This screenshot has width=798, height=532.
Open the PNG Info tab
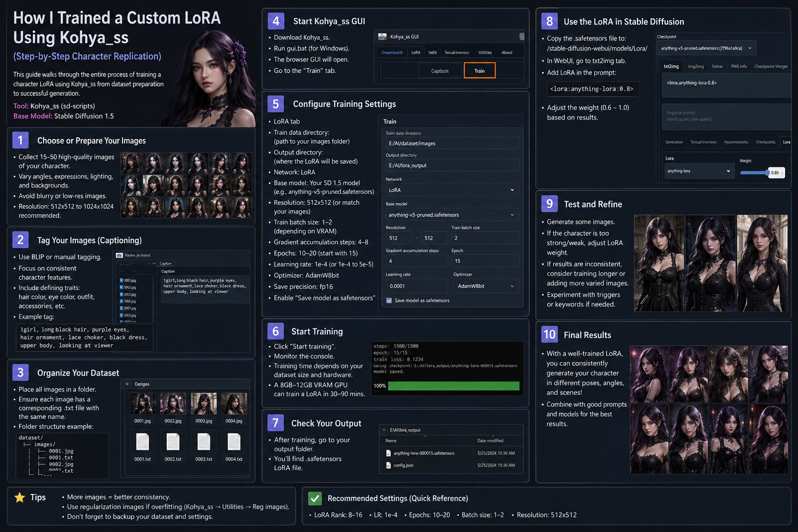click(x=739, y=66)
